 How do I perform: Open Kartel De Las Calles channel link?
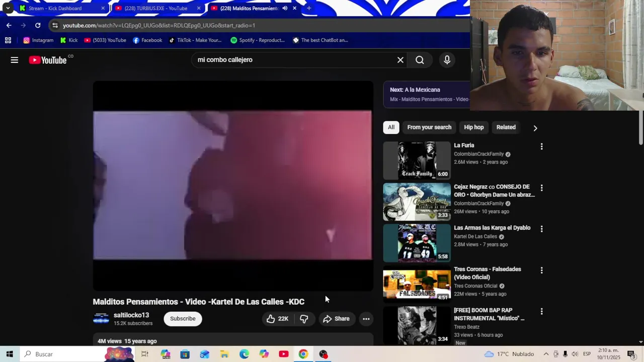(475, 236)
